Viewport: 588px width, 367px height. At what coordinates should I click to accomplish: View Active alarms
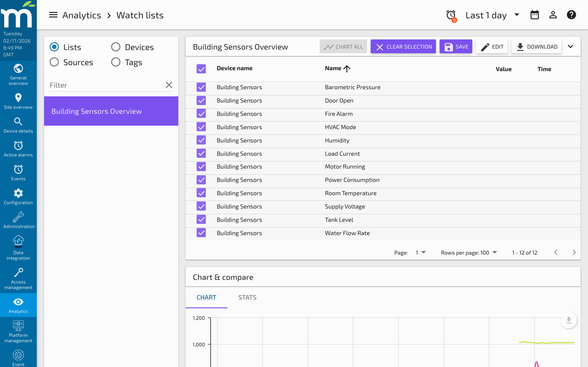point(18,148)
